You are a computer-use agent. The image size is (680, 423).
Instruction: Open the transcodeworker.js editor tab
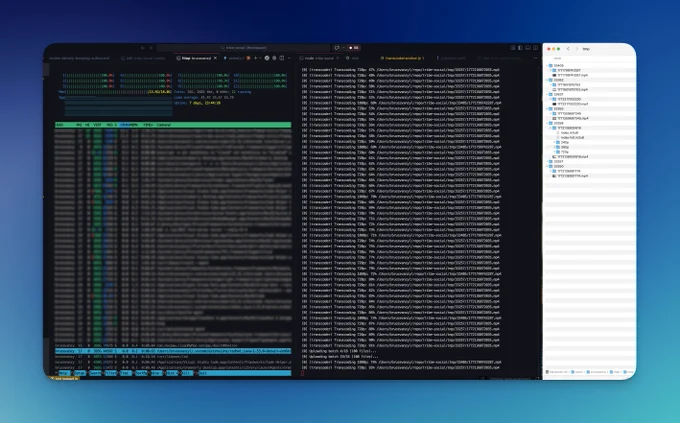click(x=402, y=58)
